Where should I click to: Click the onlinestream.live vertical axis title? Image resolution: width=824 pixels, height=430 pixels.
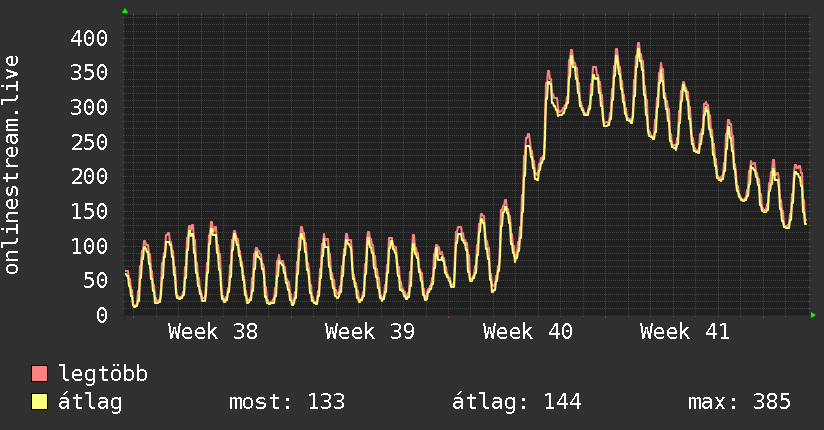pyautogui.click(x=12, y=165)
